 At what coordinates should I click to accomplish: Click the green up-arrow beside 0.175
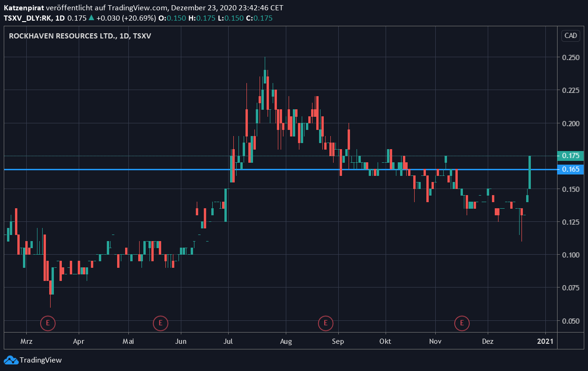click(x=91, y=18)
